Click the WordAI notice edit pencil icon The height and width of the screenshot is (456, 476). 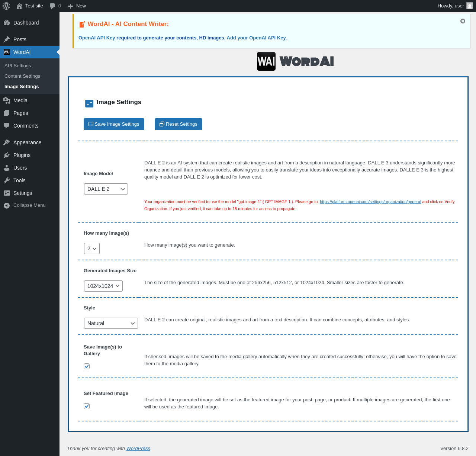coord(82,24)
